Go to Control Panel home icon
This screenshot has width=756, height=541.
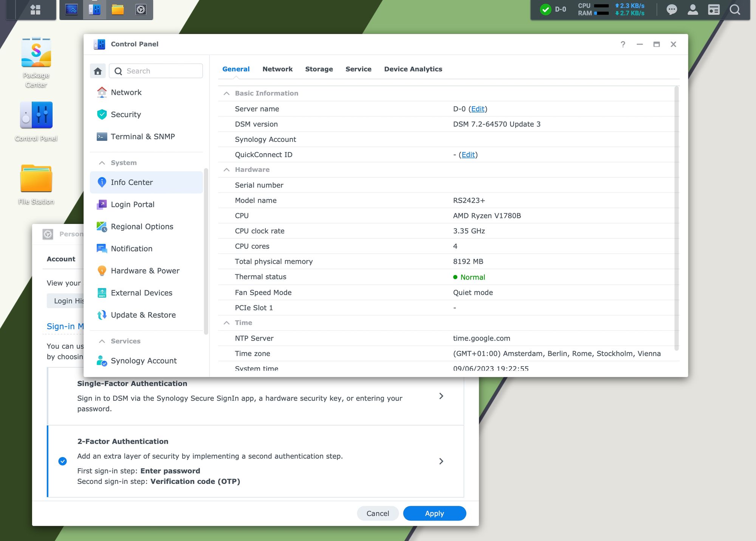98,71
